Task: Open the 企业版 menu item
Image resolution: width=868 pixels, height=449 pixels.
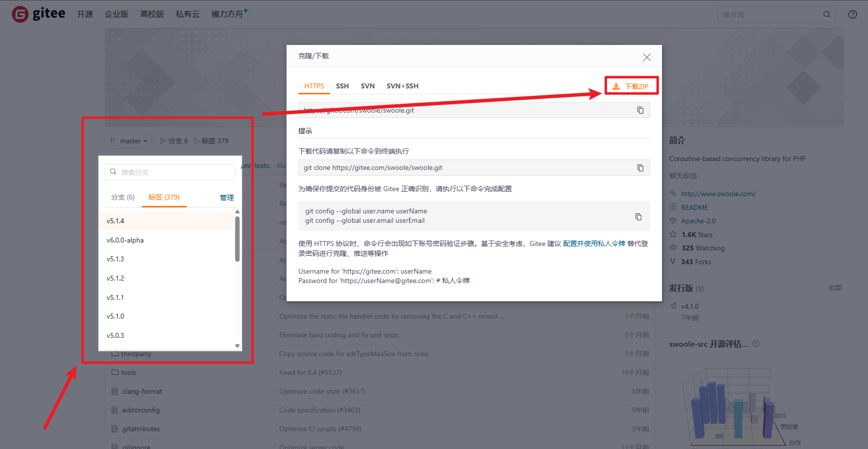Action: [x=117, y=14]
